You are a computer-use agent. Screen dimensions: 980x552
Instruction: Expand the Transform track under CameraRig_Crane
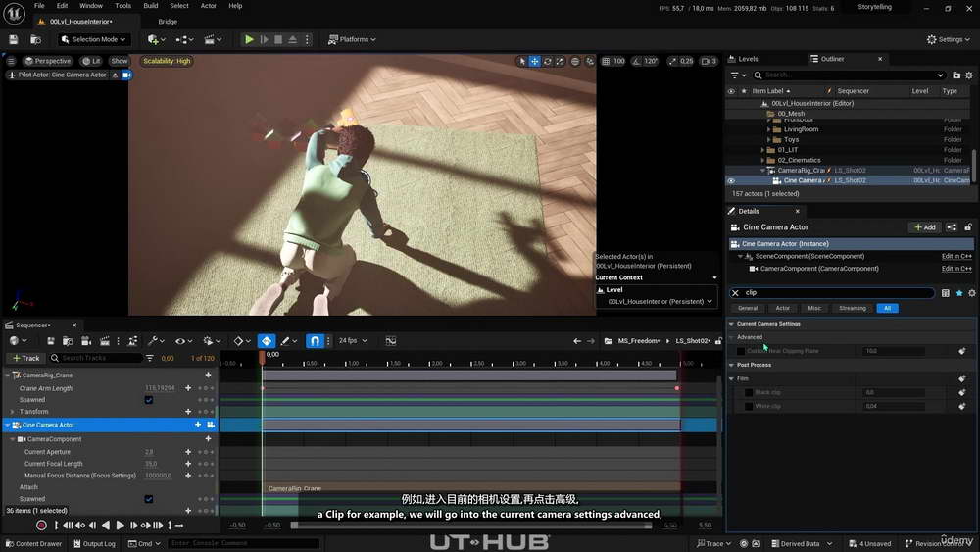click(12, 412)
